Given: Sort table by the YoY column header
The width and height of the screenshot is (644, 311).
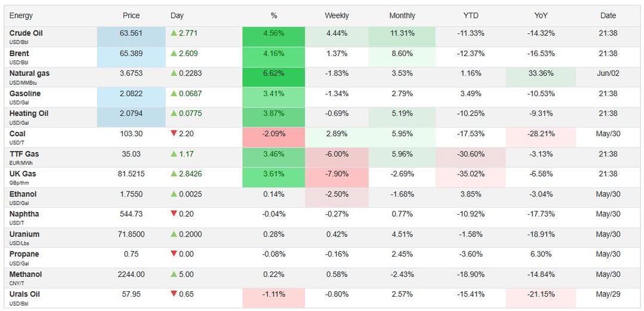Looking at the screenshot, I should [x=541, y=16].
